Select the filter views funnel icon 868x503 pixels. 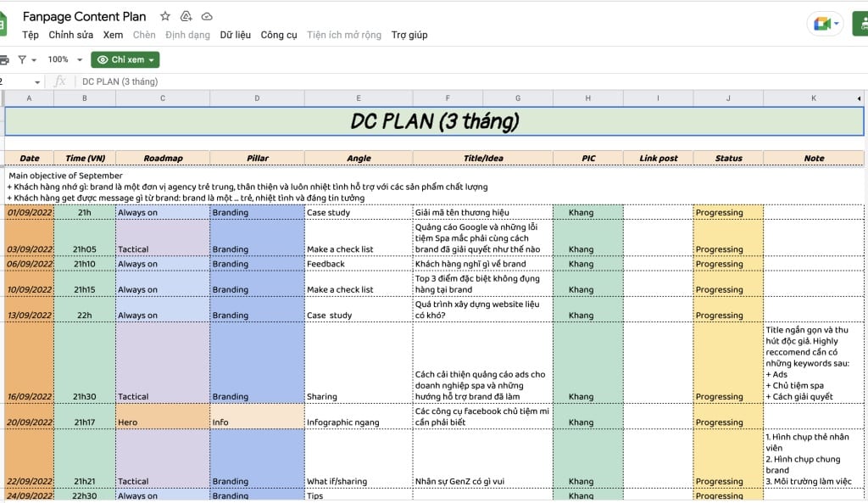23,60
